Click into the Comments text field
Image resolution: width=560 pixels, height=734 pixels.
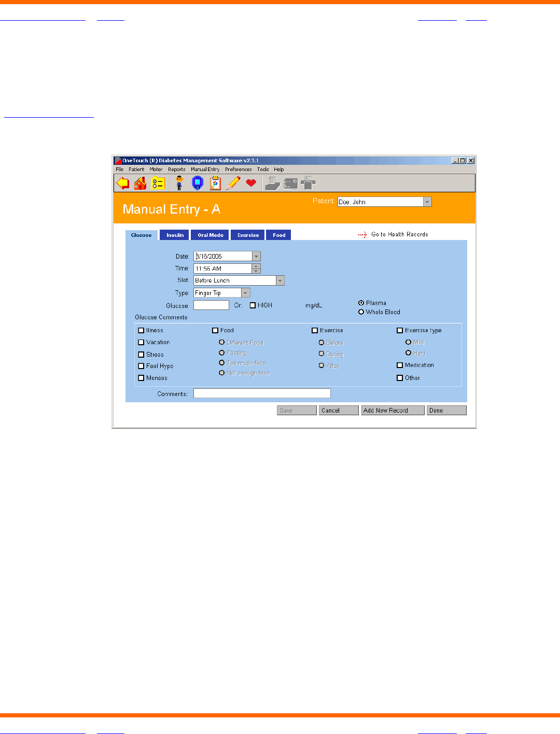pos(262,393)
